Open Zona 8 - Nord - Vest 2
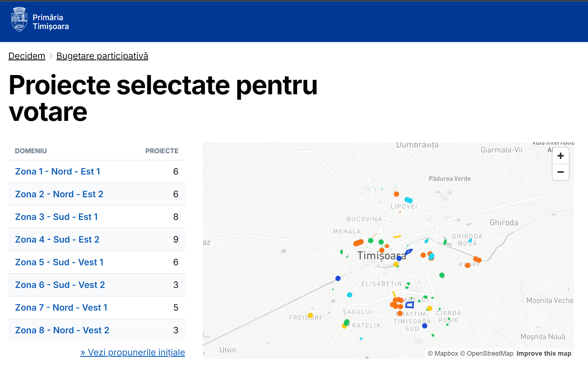The height and width of the screenshot is (377, 588). coord(62,330)
